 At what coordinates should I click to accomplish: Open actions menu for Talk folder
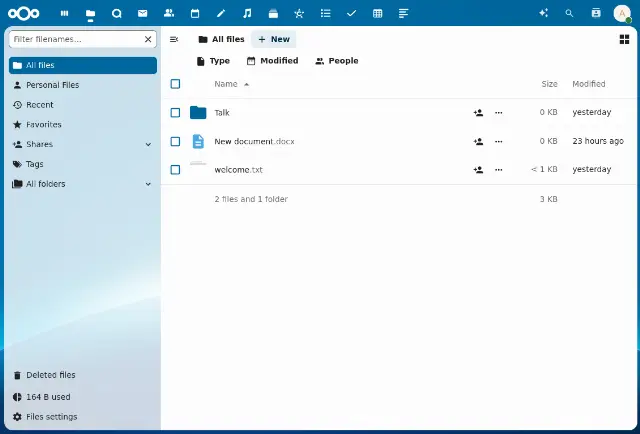click(x=499, y=113)
